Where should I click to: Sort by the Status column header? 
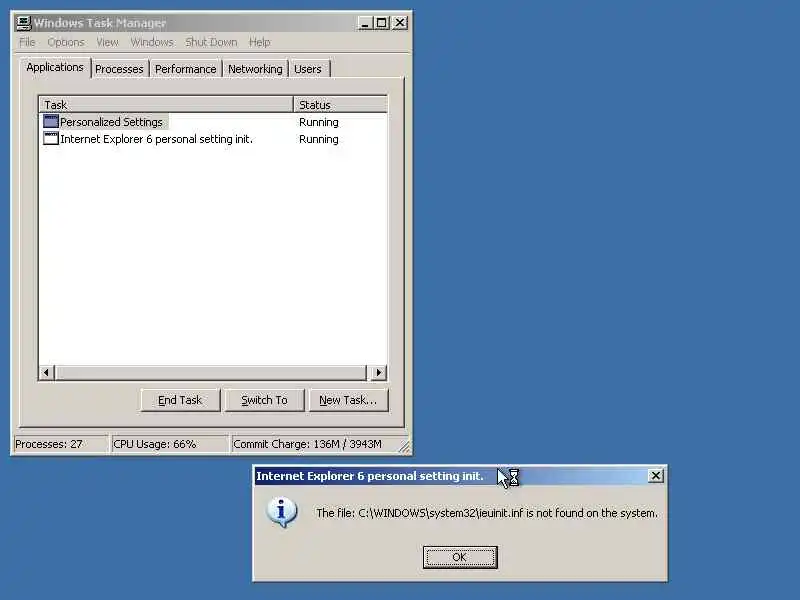click(340, 105)
